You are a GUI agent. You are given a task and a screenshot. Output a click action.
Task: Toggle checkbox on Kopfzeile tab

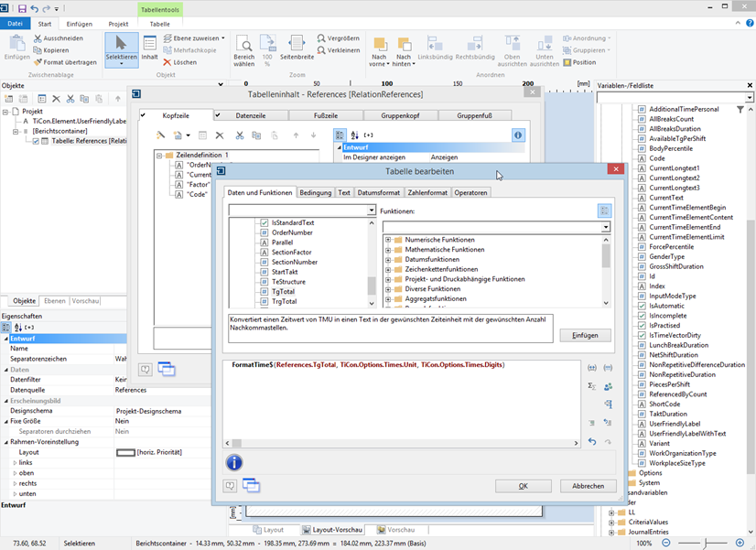144,115
